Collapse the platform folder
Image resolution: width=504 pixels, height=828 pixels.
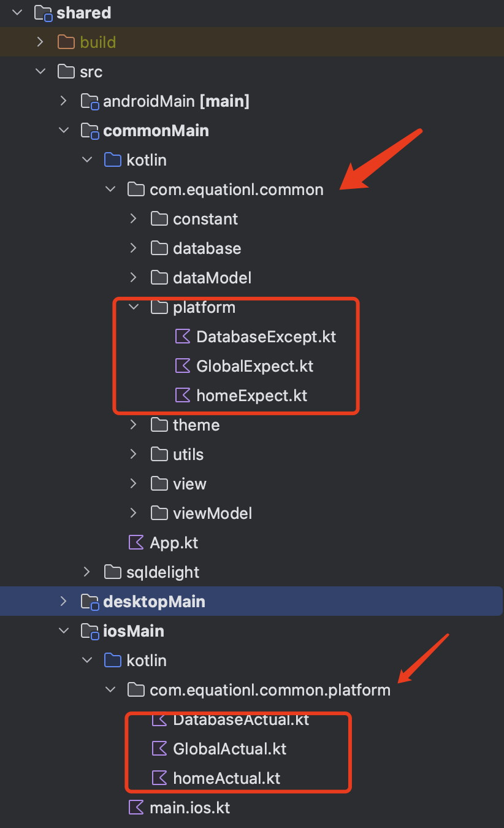pos(134,307)
